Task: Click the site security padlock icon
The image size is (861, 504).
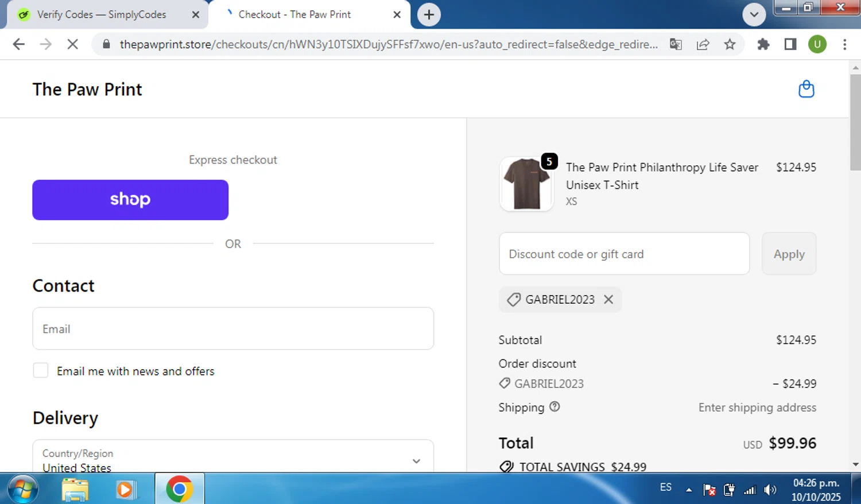Action: [x=106, y=44]
